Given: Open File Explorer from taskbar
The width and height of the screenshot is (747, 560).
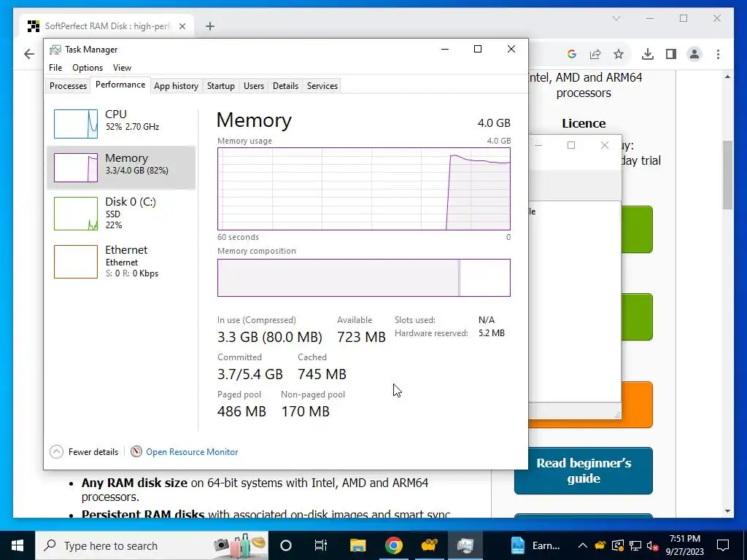Looking at the screenshot, I should coord(357,545).
